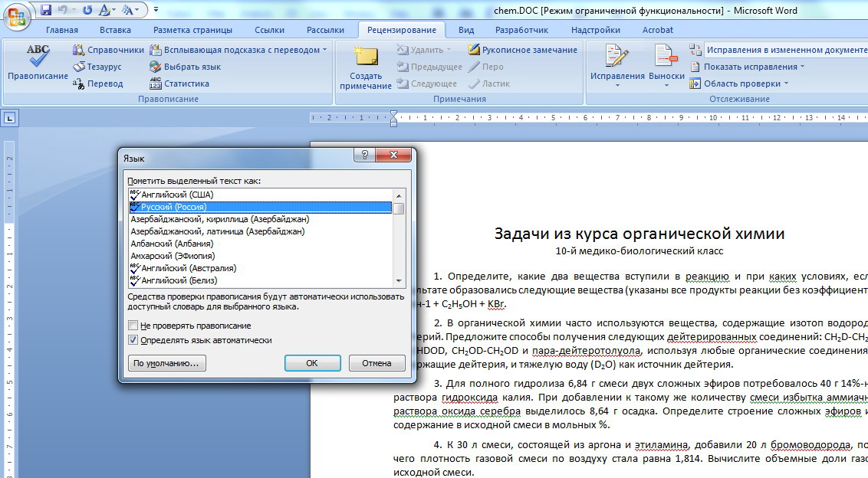Click the Redo icon in quick access toolbar
This screenshot has height=478, width=868.
tap(87, 10)
